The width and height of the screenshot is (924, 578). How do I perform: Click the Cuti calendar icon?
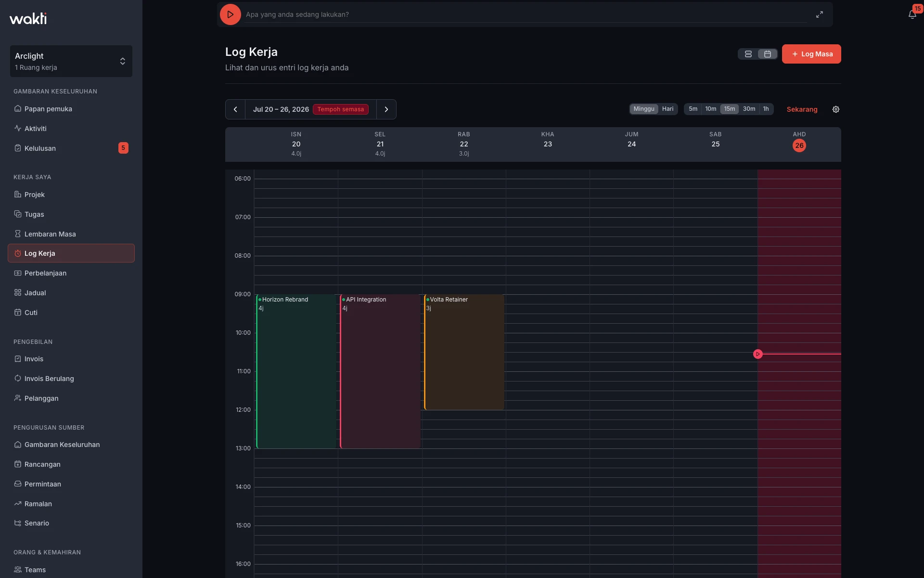pos(18,313)
